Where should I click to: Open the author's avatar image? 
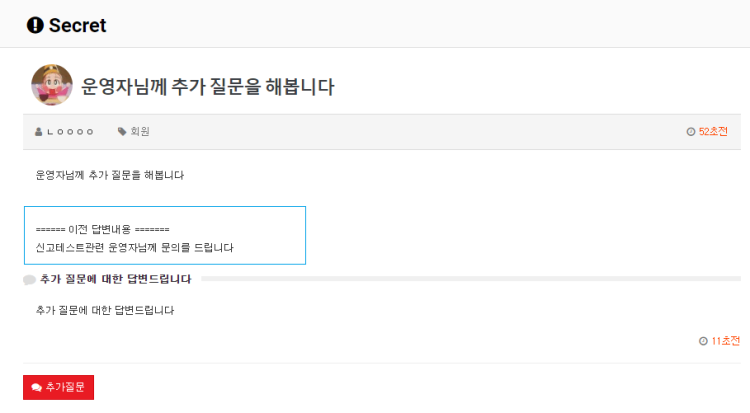52,85
